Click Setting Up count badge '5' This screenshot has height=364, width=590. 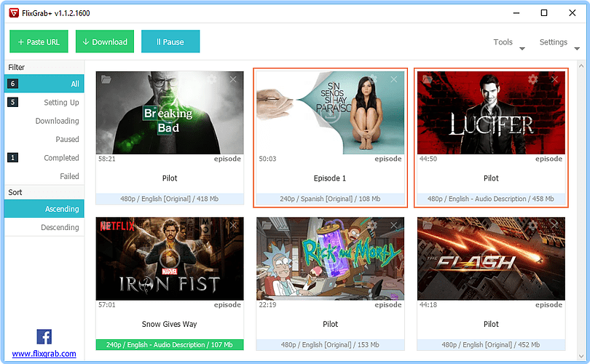13,102
